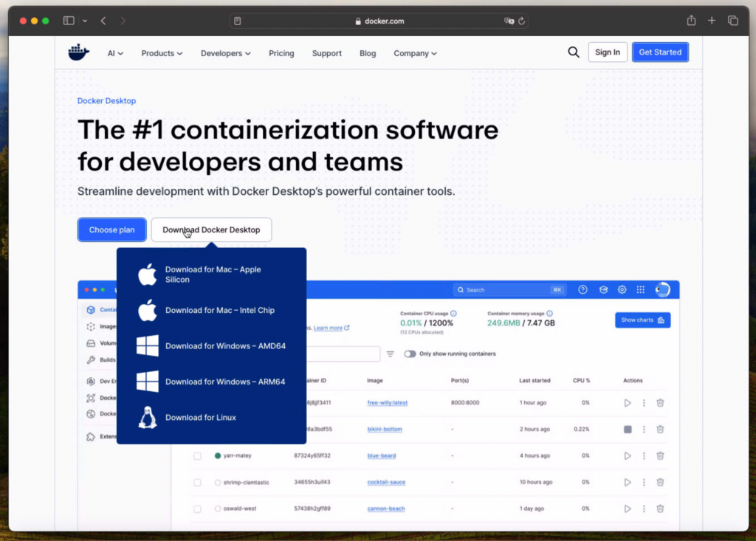Toggle Only show running containers switch
This screenshot has width=756, height=541.
coord(410,354)
